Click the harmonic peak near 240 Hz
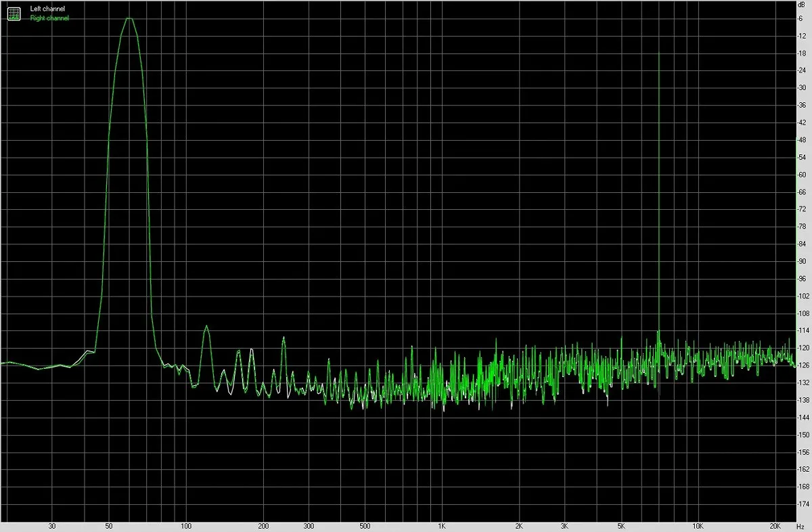 coord(284,337)
